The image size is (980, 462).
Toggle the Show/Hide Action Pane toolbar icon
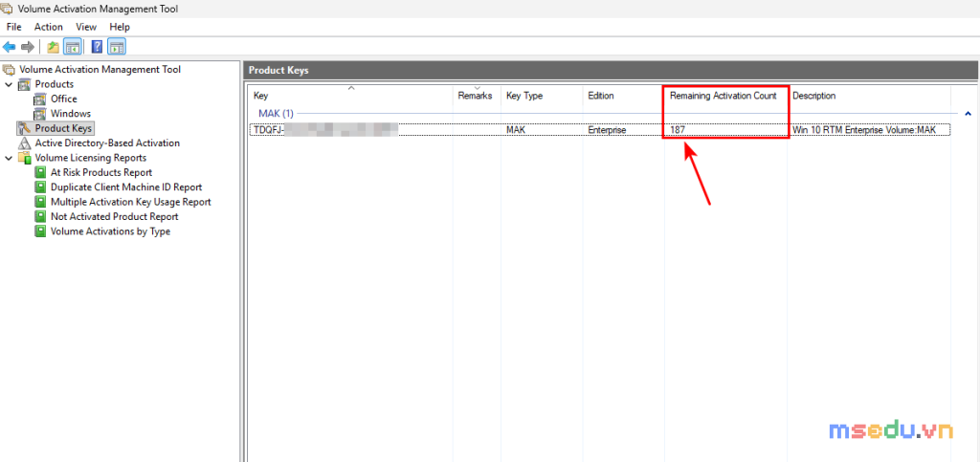tap(116, 47)
